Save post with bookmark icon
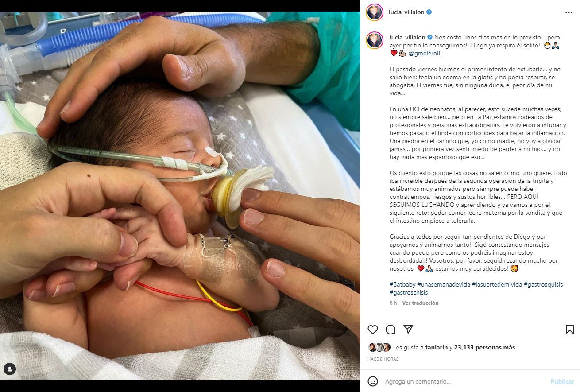The image size is (580, 392). point(570,330)
